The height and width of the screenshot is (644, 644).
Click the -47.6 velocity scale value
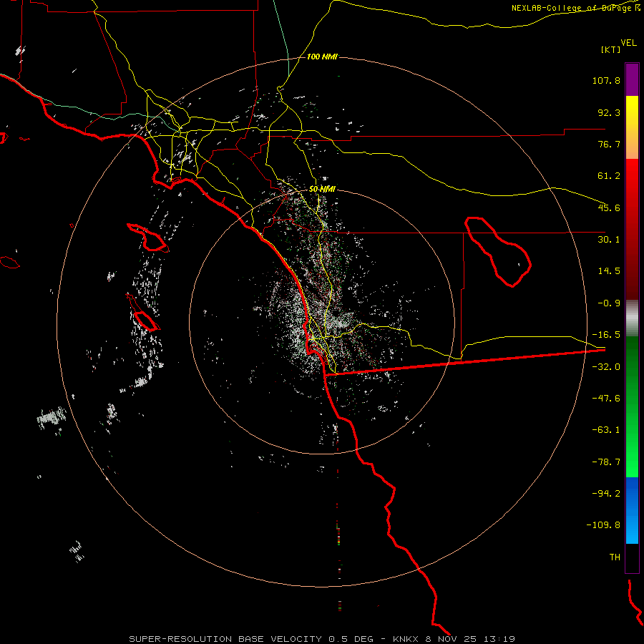point(606,399)
